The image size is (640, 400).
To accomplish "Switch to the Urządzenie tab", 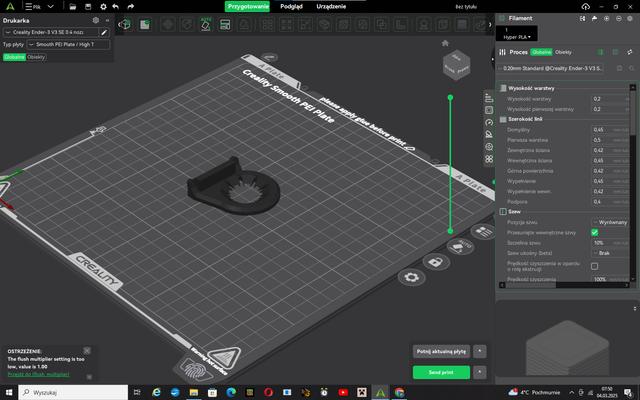I will [331, 7].
